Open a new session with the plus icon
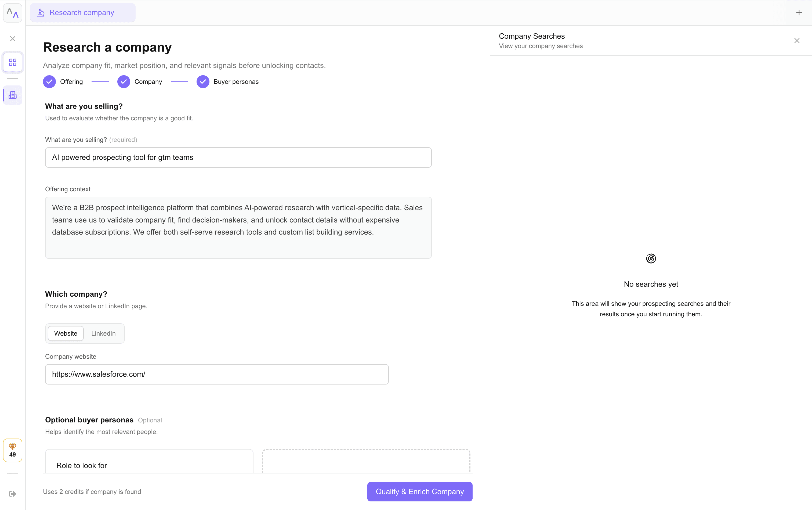Viewport: 812px width, 510px height. 799,12
